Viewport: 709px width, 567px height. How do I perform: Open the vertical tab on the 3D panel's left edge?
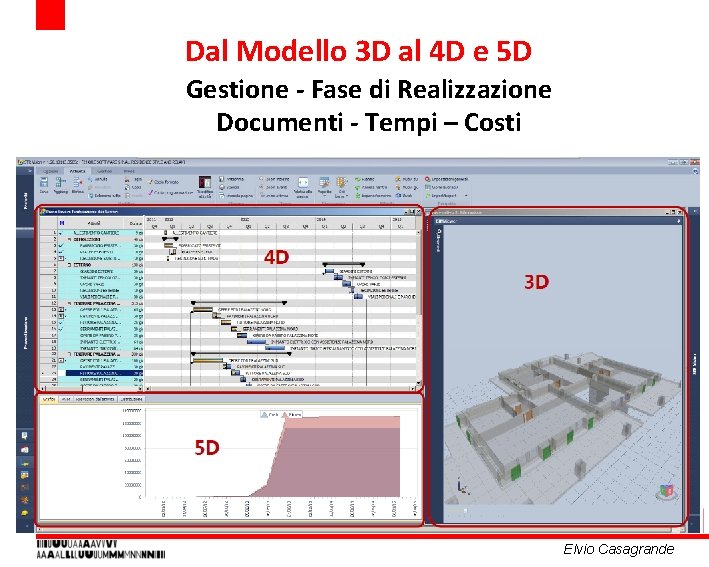(438, 240)
